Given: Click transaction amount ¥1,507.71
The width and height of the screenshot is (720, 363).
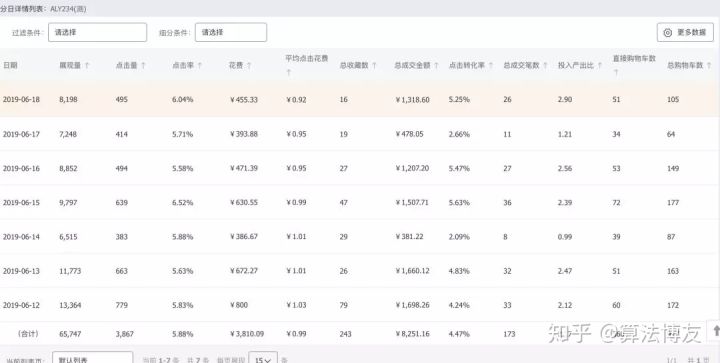Looking at the screenshot, I should point(412,203).
